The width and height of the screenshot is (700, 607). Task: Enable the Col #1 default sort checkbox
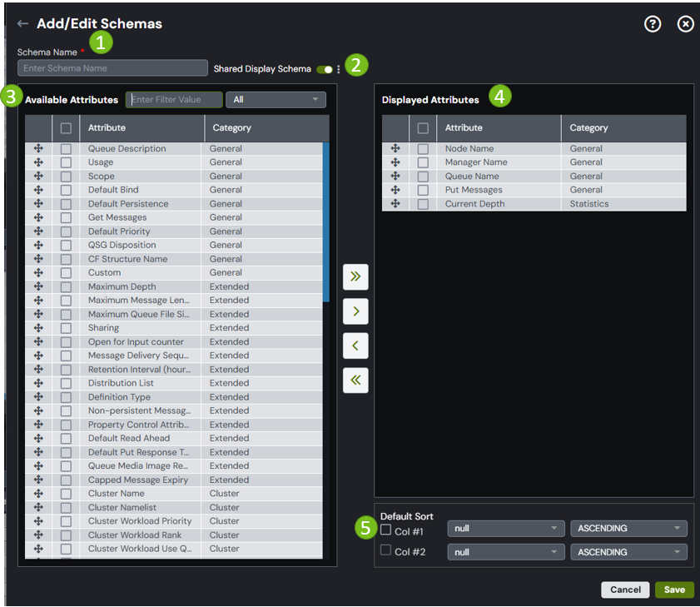click(x=385, y=530)
